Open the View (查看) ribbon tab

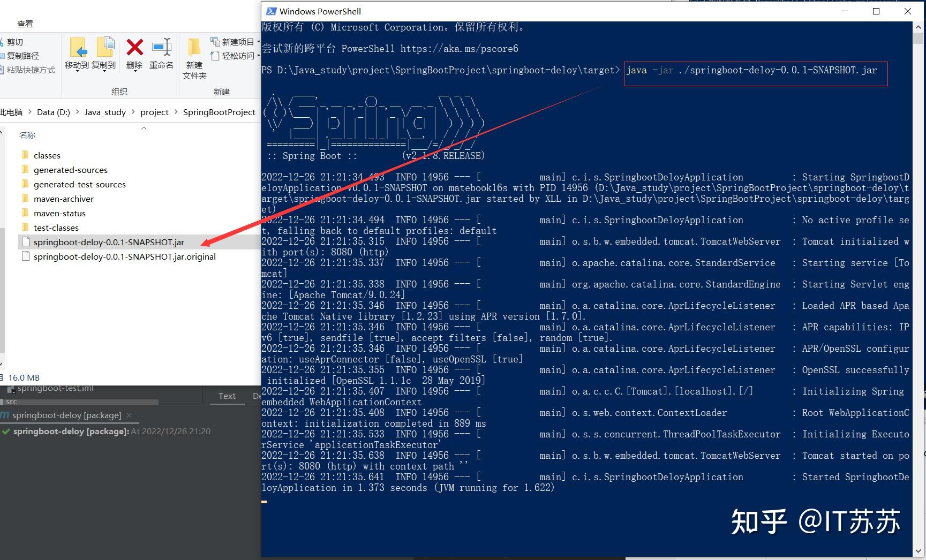(x=25, y=24)
